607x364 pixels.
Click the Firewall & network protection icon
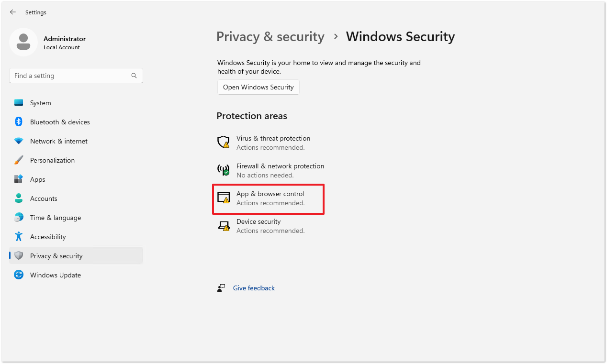tap(223, 170)
